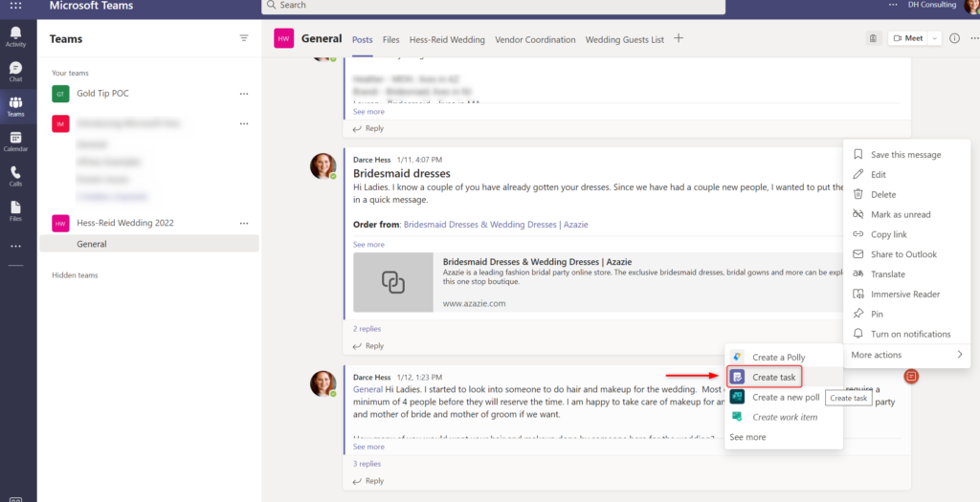Image resolution: width=980 pixels, height=502 pixels.
Task: Select the Gold Tip POC team
Action: 102,94
